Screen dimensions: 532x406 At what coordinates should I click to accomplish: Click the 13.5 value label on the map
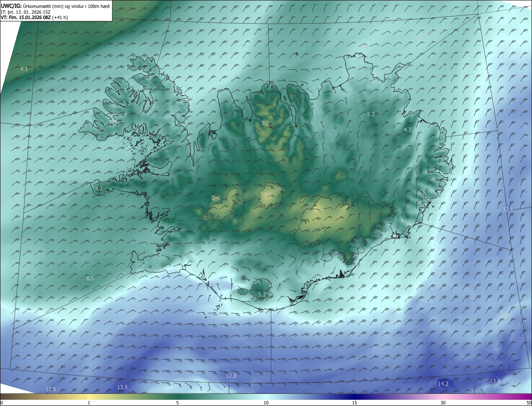point(122,387)
